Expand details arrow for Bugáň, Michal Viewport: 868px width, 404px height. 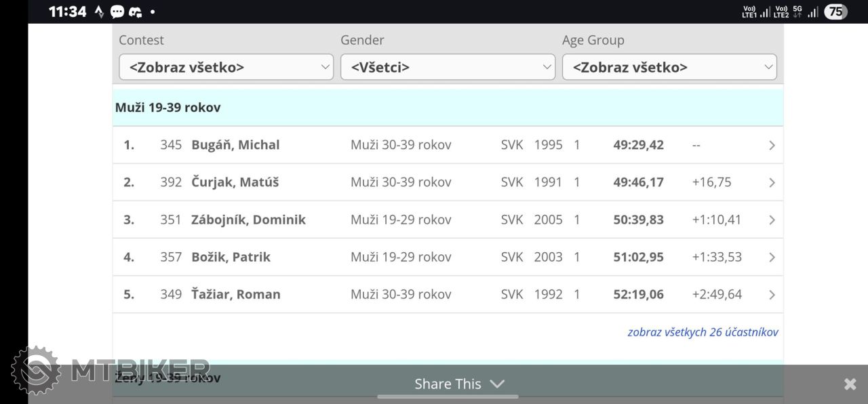pyautogui.click(x=772, y=145)
